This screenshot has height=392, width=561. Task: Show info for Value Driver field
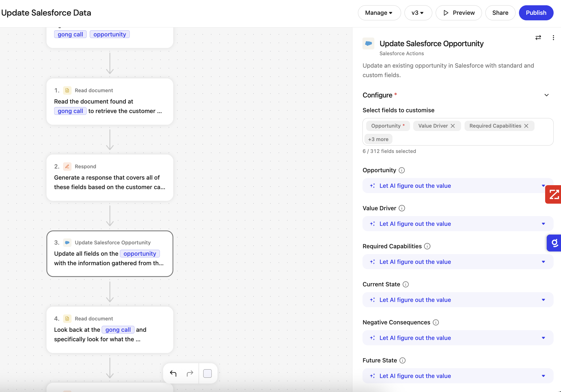click(x=402, y=208)
